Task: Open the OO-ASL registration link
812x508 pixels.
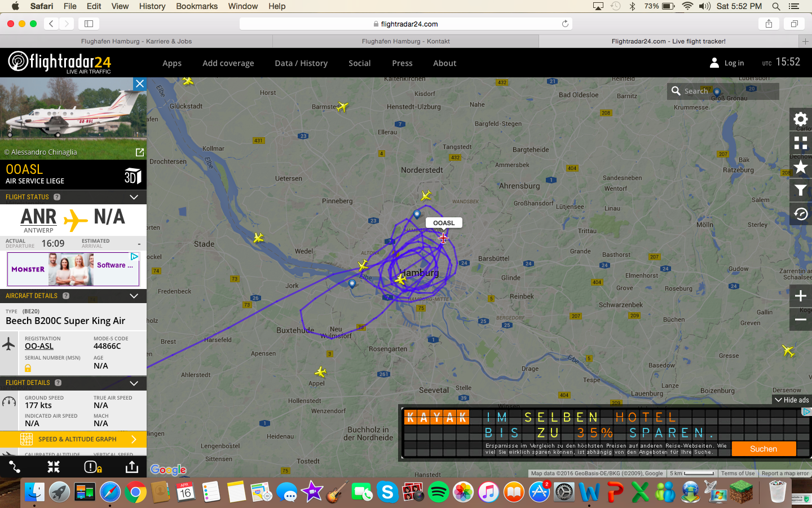Action: tap(39, 346)
